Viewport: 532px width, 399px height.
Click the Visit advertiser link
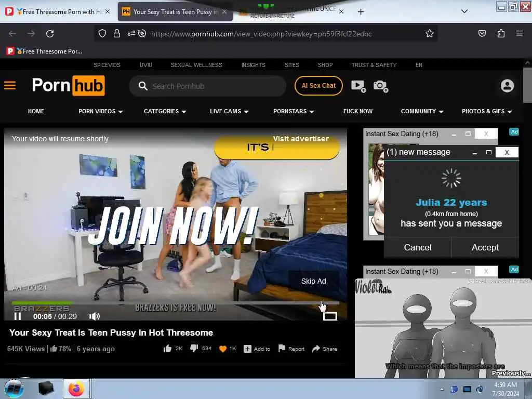301,139
